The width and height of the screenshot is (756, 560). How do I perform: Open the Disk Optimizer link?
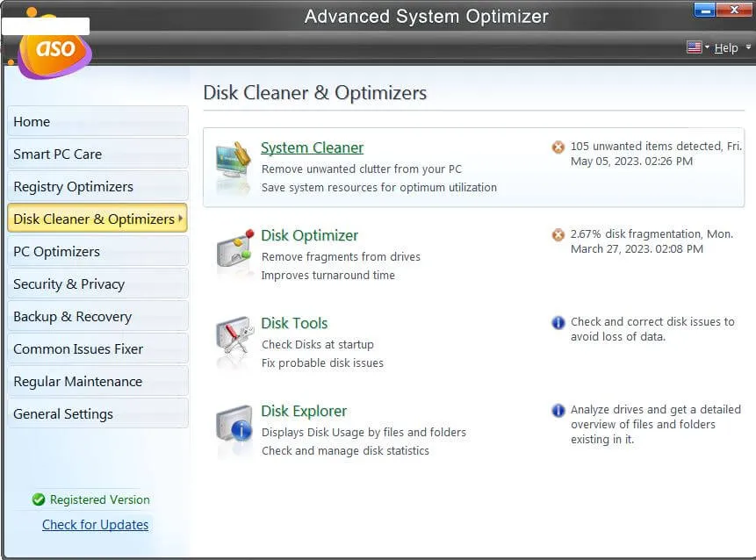click(309, 235)
